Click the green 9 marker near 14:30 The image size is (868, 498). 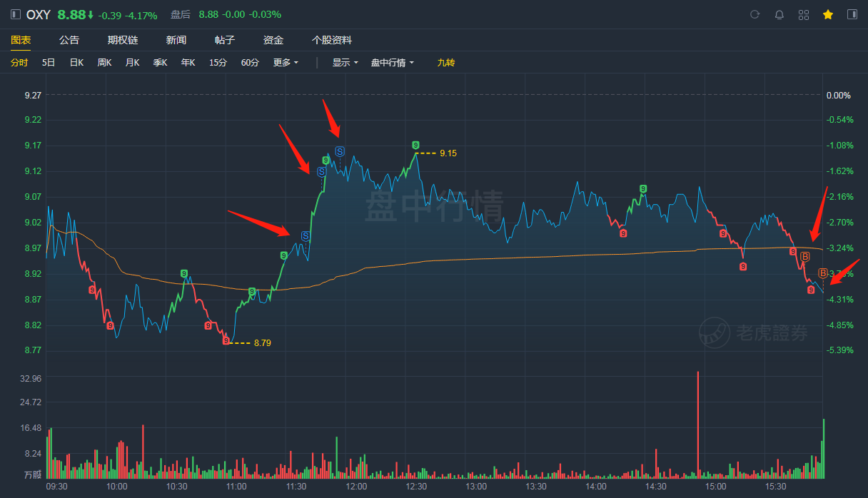point(643,189)
